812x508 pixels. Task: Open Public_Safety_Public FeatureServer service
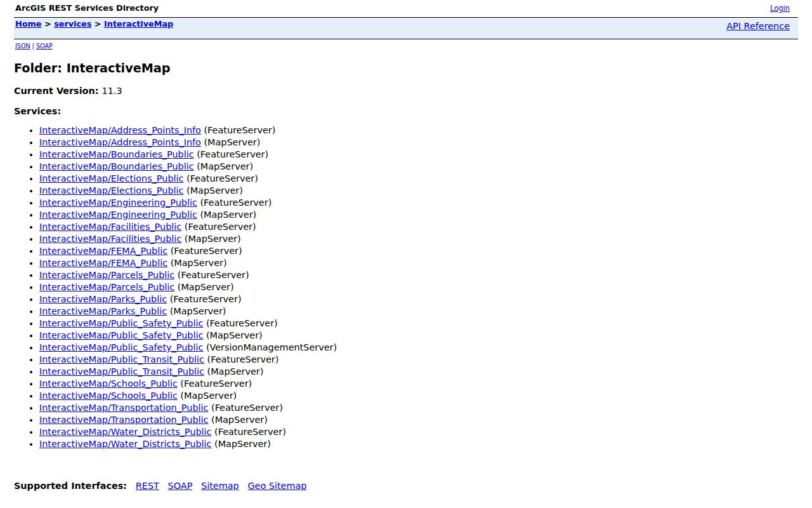[x=121, y=323]
